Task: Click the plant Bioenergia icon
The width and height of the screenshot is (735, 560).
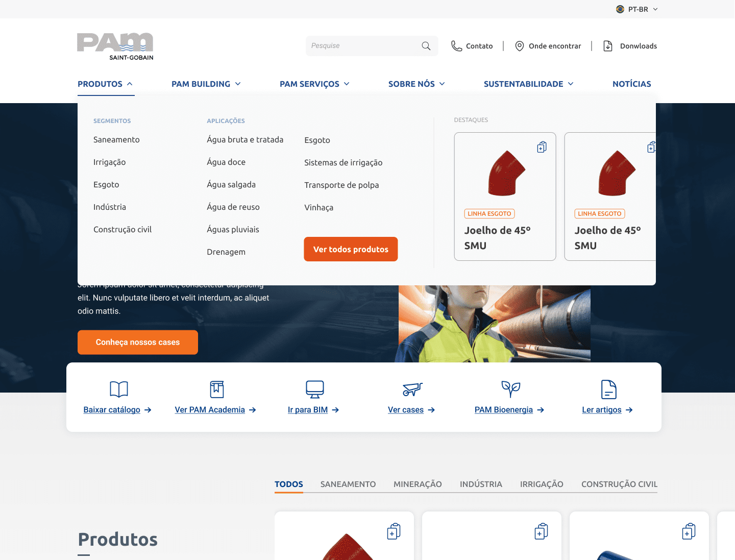Action: (510, 389)
